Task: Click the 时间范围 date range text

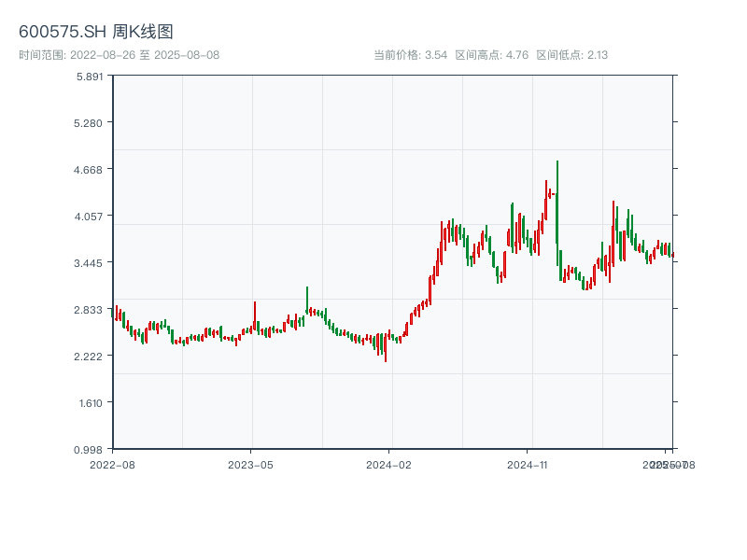Action: (x=119, y=55)
